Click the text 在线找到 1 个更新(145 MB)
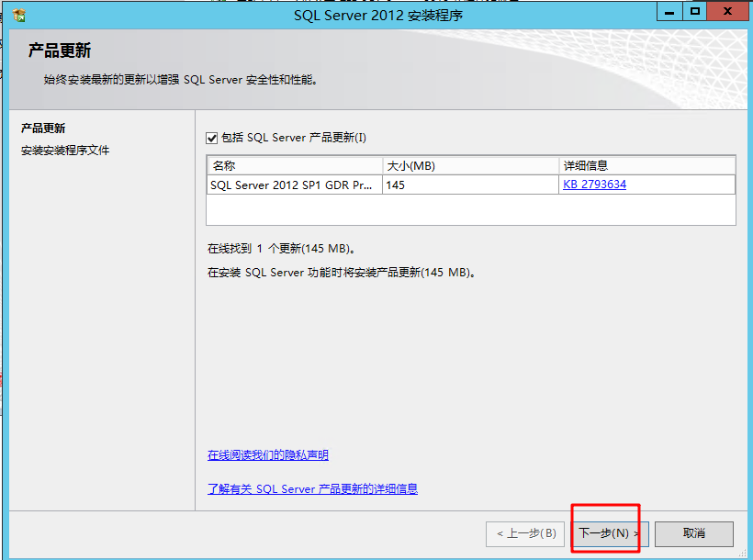The width and height of the screenshot is (753, 560). (x=282, y=248)
